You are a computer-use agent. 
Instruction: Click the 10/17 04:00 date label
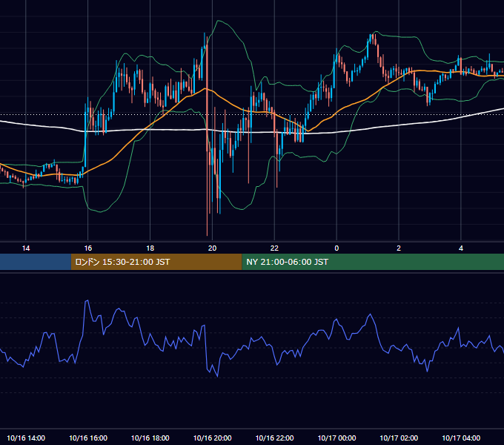click(461, 438)
